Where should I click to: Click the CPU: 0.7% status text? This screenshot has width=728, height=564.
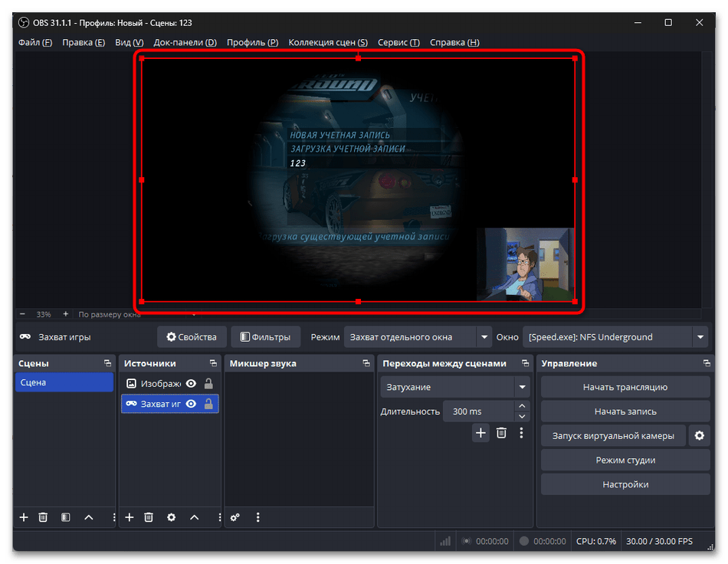(x=596, y=541)
